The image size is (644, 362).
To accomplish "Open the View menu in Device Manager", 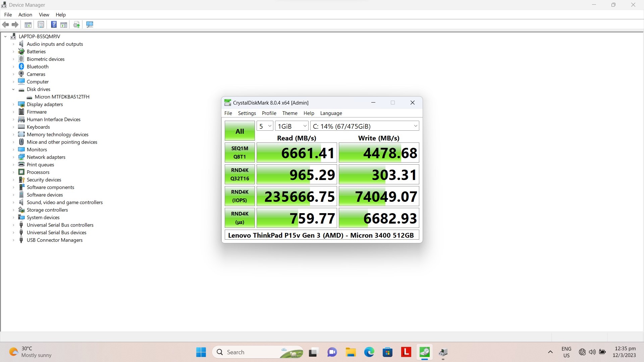I will click(44, 15).
